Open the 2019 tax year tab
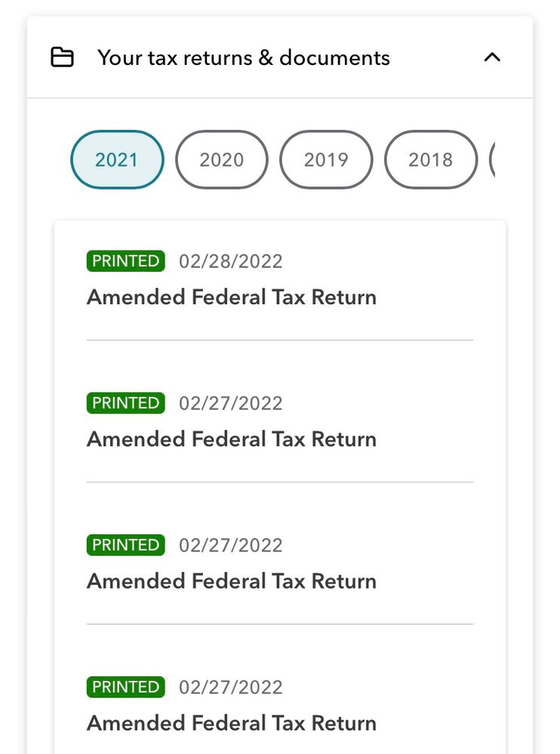 point(326,159)
